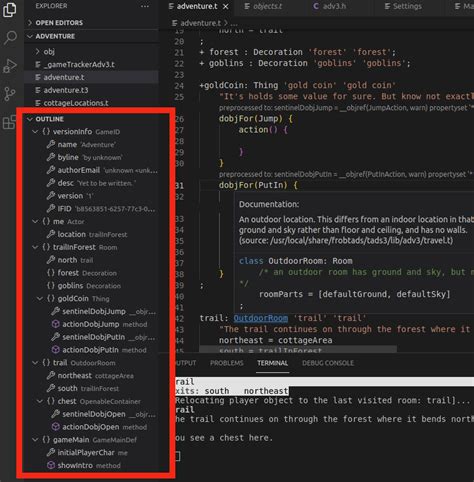This screenshot has width=474, height=482.
Task: Open the Search view icon
Action: coord(10,37)
